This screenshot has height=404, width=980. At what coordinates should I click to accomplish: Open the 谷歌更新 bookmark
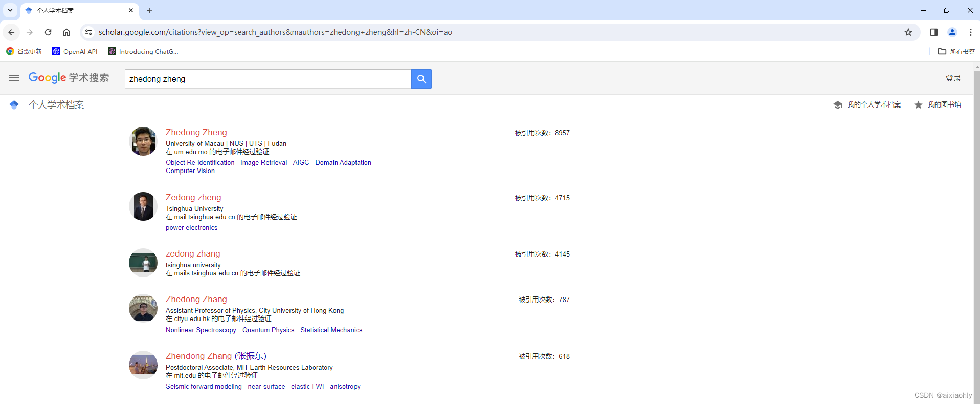point(24,51)
